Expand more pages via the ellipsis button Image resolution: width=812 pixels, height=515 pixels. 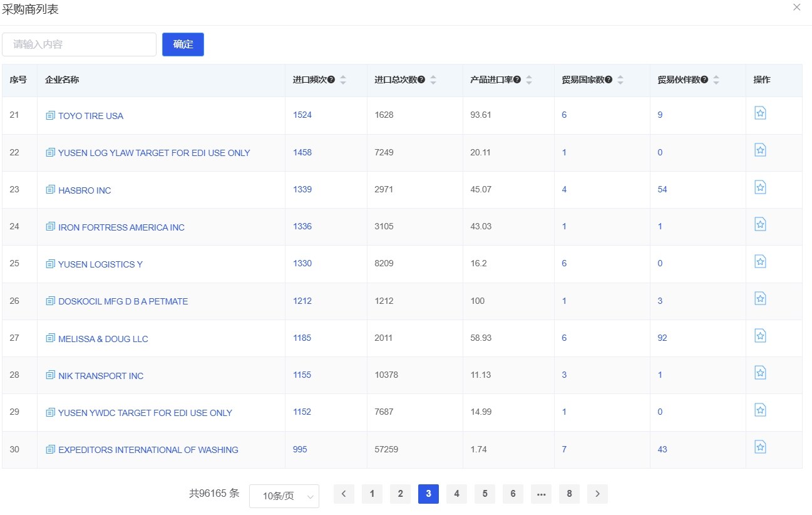541,494
